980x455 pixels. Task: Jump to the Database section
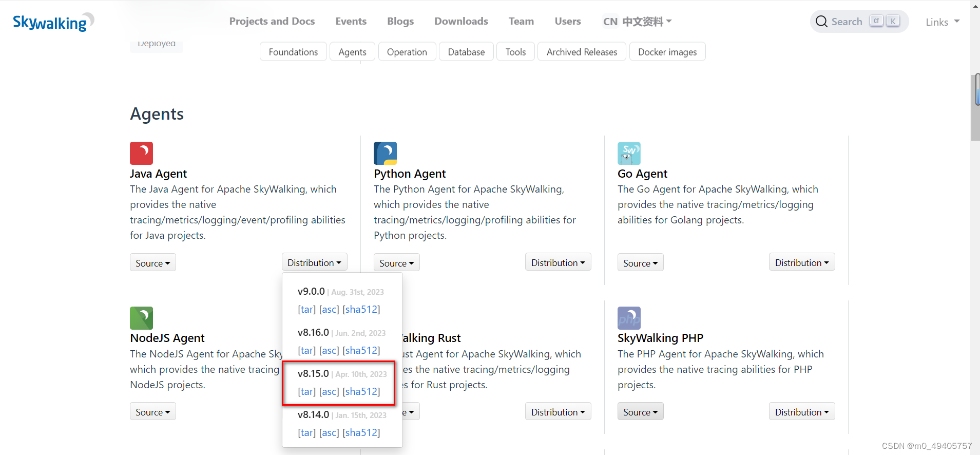(x=466, y=52)
